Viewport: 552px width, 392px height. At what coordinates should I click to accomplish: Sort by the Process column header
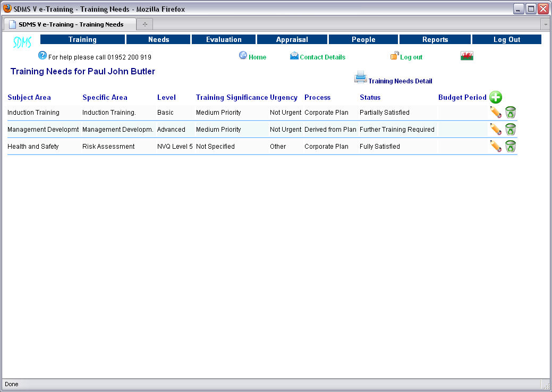click(318, 98)
